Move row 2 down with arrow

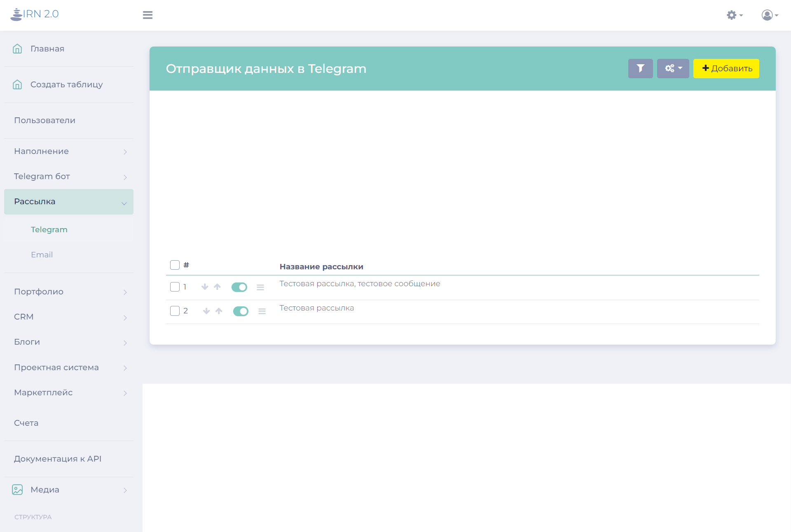pos(206,311)
